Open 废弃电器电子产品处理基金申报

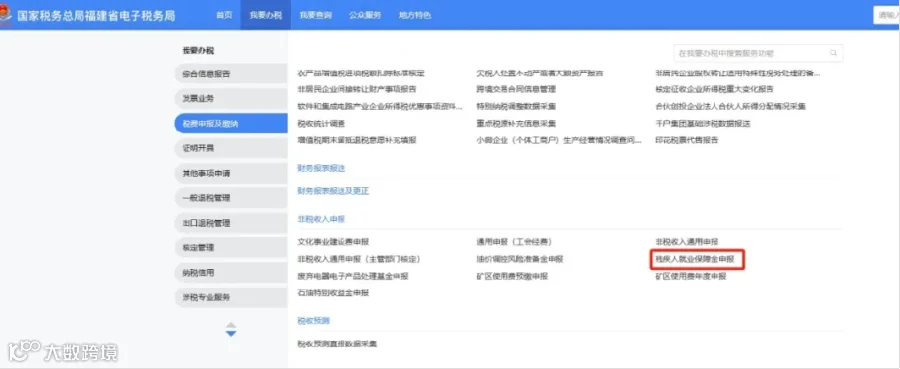click(x=353, y=276)
